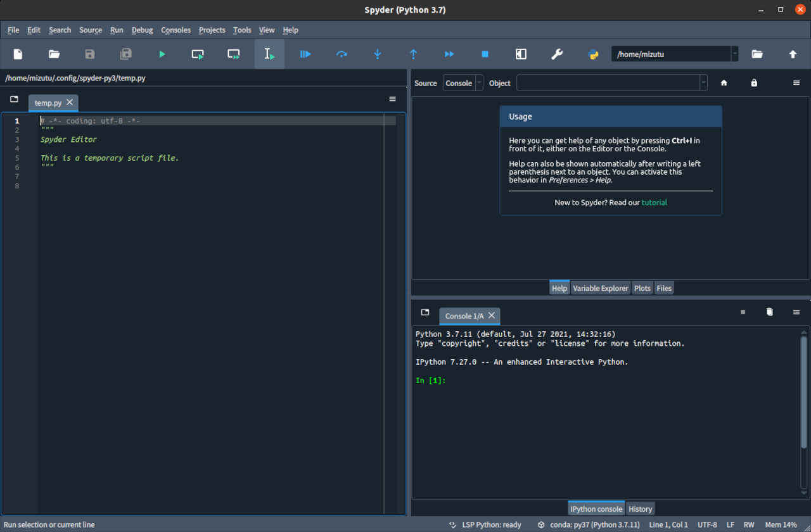Click the UTF-8 encoding status entry
This screenshot has width=811, height=532.
[708, 525]
